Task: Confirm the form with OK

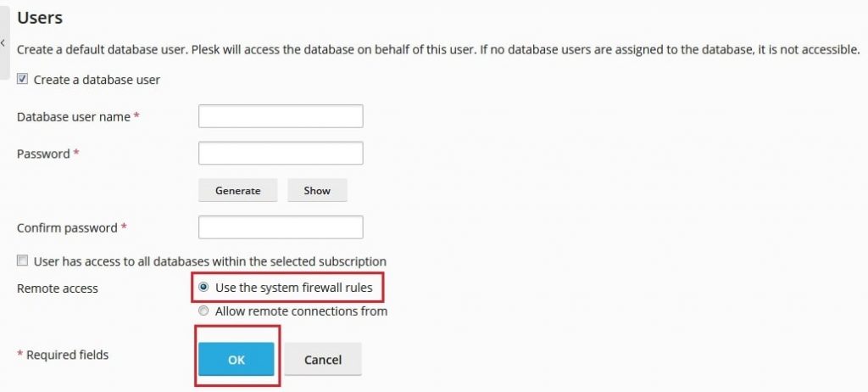Action: (236, 359)
